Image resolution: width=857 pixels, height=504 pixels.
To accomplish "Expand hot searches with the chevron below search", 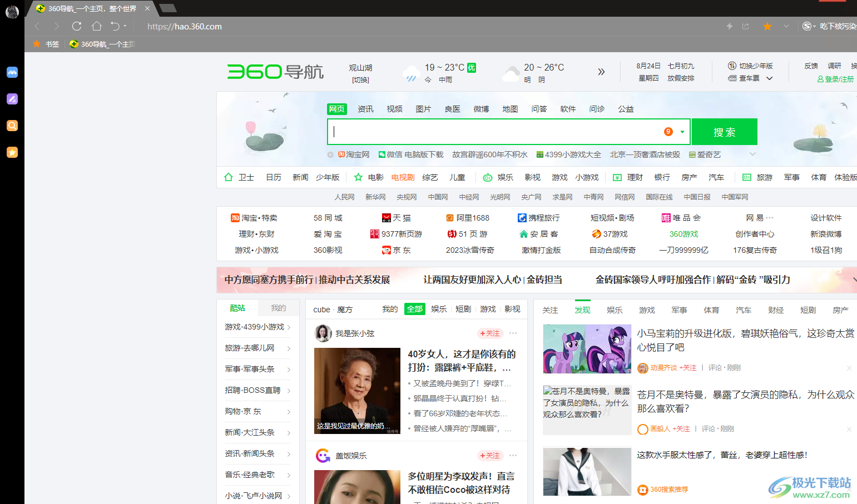I will 752,154.
